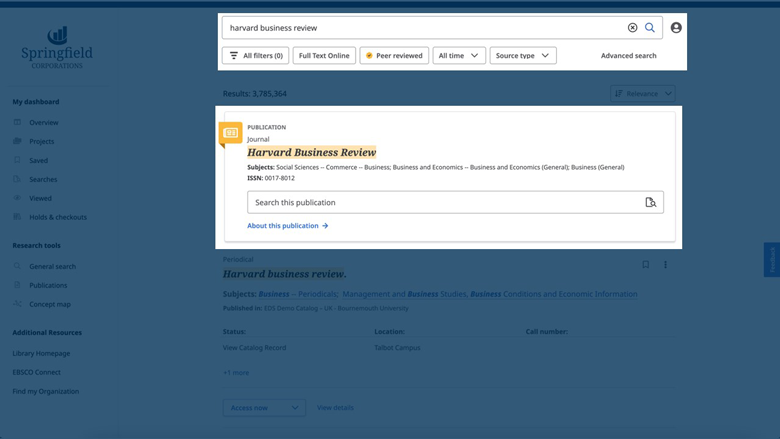The image size is (780, 439).
Task: Bookmark the Harvard business review periodical
Action: [645, 264]
